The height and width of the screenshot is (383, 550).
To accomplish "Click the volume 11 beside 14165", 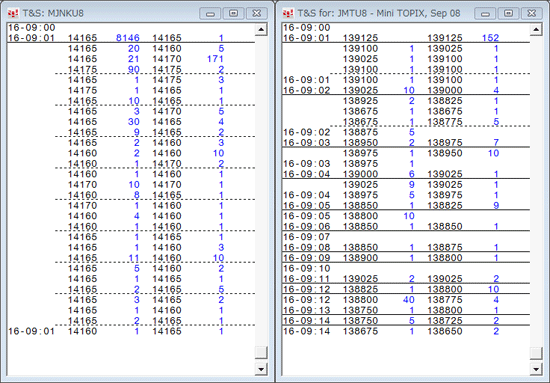I will [134, 258].
